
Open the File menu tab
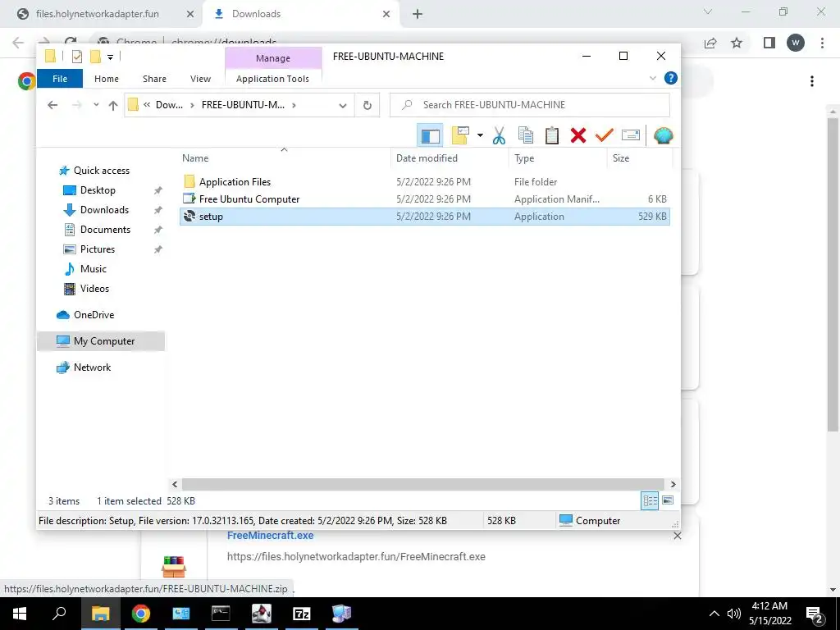click(60, 79)
